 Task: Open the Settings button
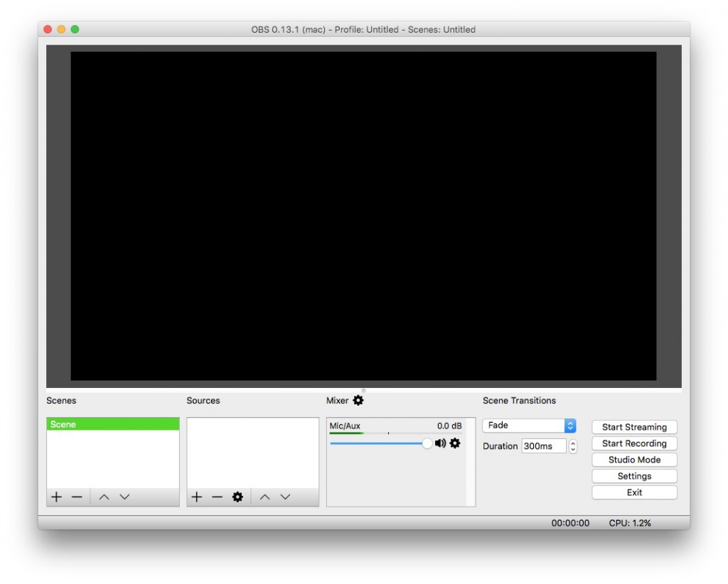click(x=634, y=476)
